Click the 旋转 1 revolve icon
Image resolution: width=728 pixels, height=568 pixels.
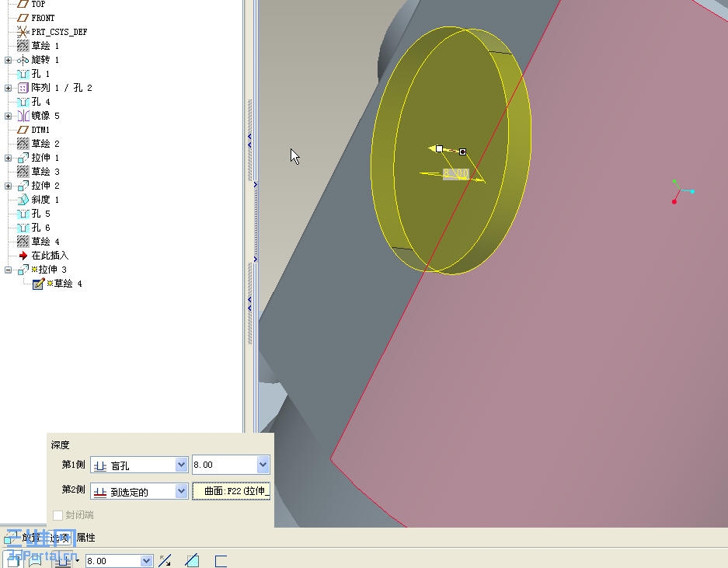click(23, 60)
